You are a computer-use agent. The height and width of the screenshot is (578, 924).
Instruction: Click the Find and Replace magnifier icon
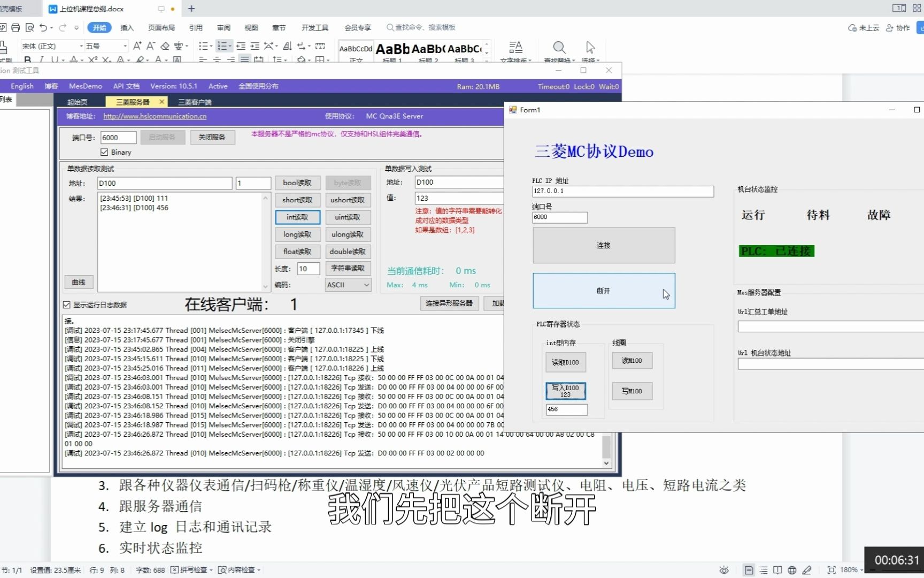(x=559, y=47)
